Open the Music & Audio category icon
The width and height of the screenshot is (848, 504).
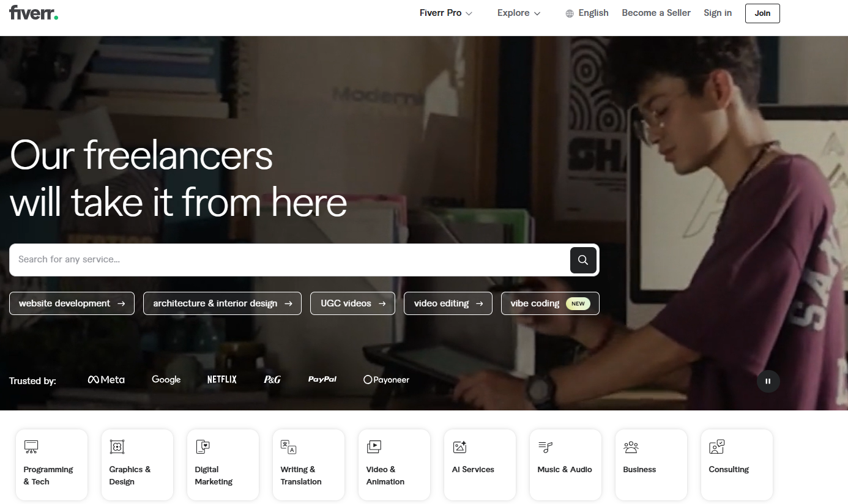545,447
